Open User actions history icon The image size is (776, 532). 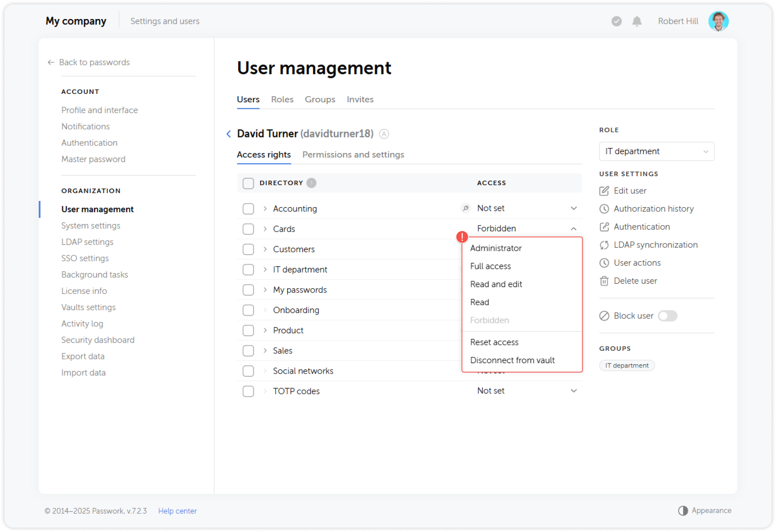604,263
